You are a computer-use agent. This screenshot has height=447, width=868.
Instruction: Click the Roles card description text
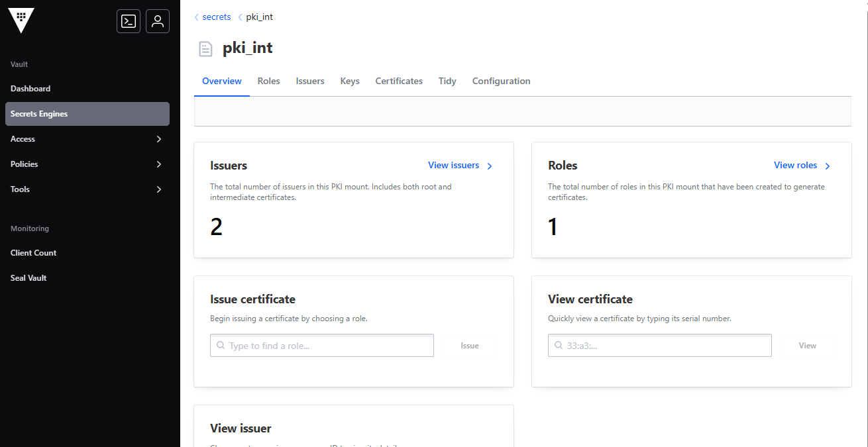tap(686, 192)
